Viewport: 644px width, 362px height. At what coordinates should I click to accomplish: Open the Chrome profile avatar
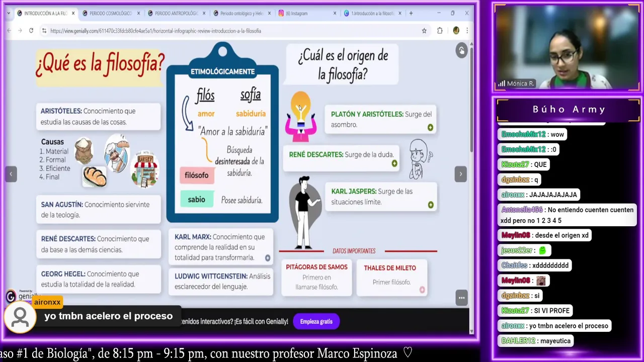click(x=456, y=31)
